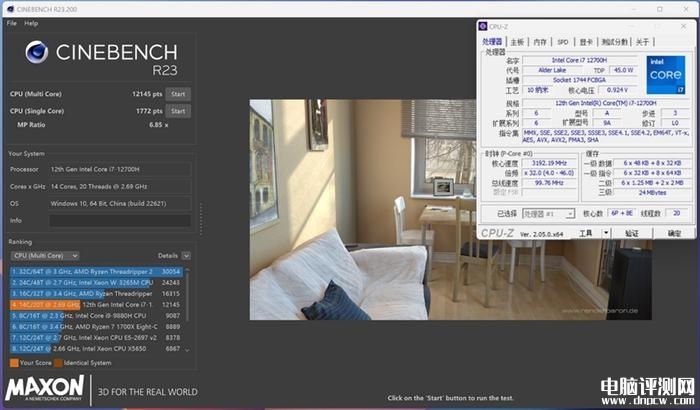The image size is (700, 410).
Task: Click the CPU name field Intel Core i7 12700H
Action: 579,60
